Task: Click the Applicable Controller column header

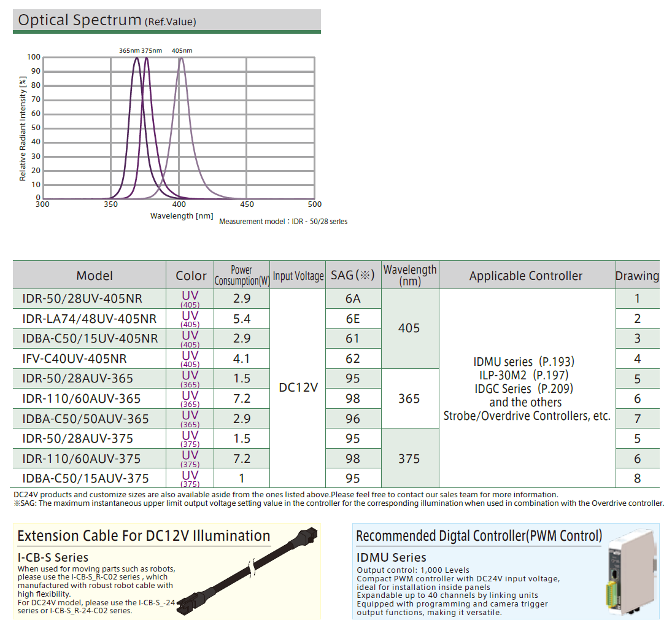Action: [526, 276]
